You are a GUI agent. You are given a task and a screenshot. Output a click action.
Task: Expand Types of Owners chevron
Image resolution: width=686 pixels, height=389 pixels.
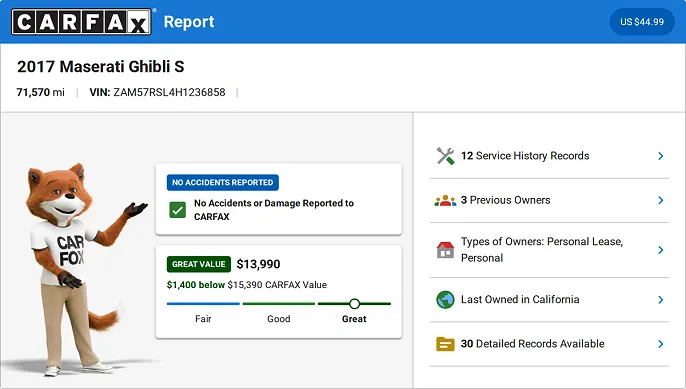tap(661, 250)
